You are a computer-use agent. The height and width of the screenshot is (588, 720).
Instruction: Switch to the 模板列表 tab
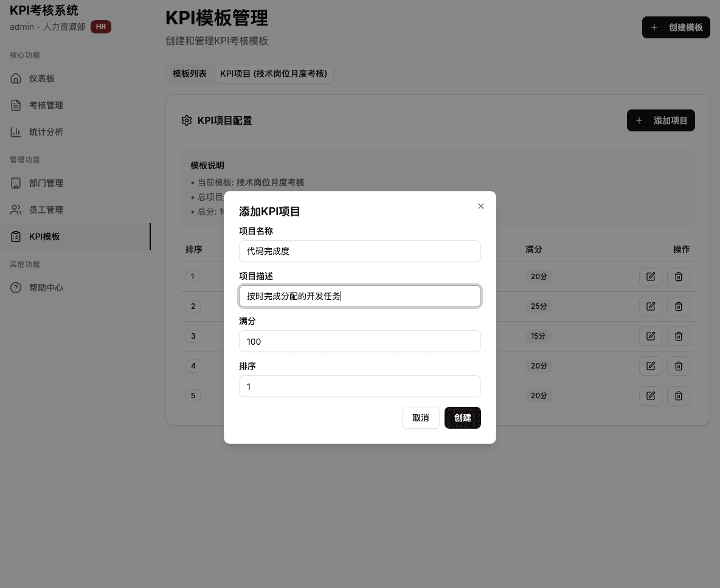tap(190, 74)
